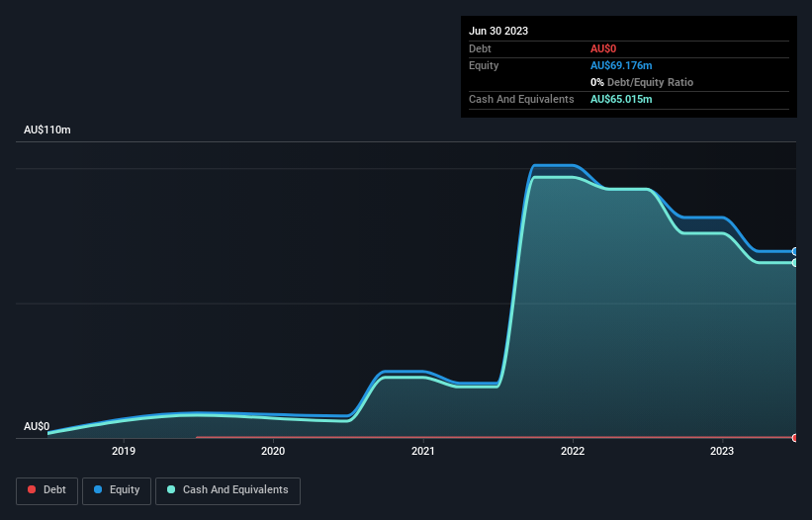This screenshot has width=812, height=520.
Task: Click the blue Equity legend dot
Action: [98, 489]
